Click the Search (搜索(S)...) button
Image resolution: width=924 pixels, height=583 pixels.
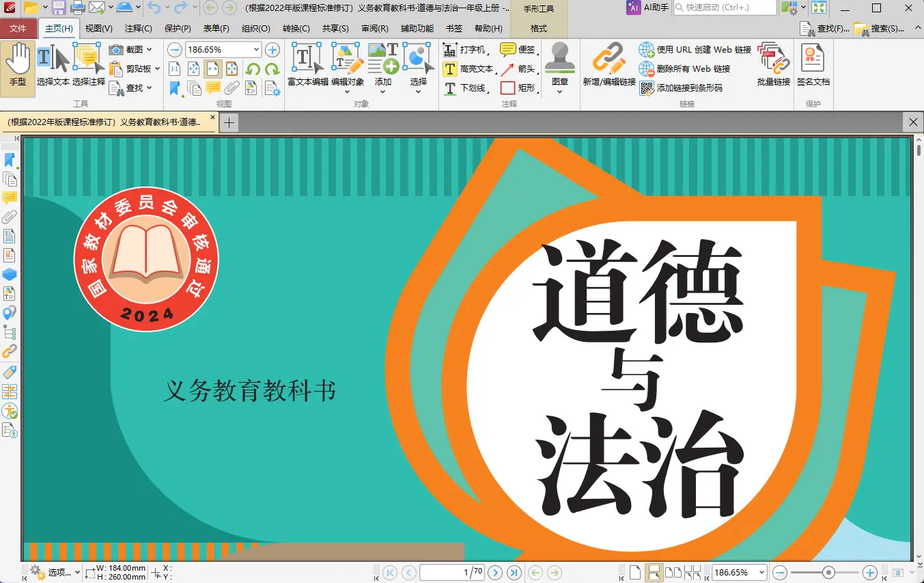(880, 29)
